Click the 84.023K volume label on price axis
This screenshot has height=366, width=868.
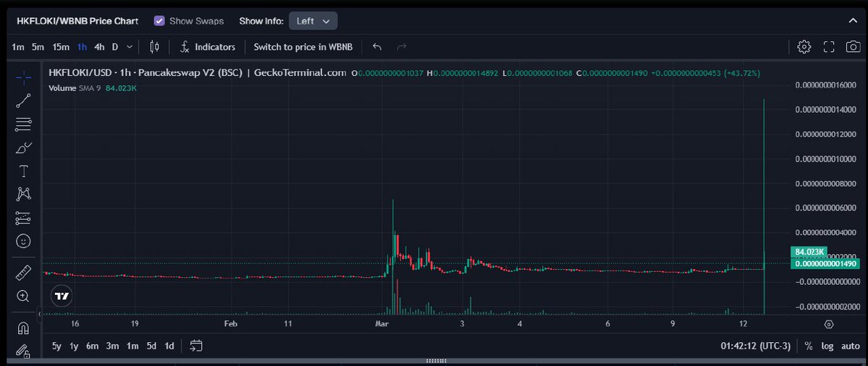809,252
